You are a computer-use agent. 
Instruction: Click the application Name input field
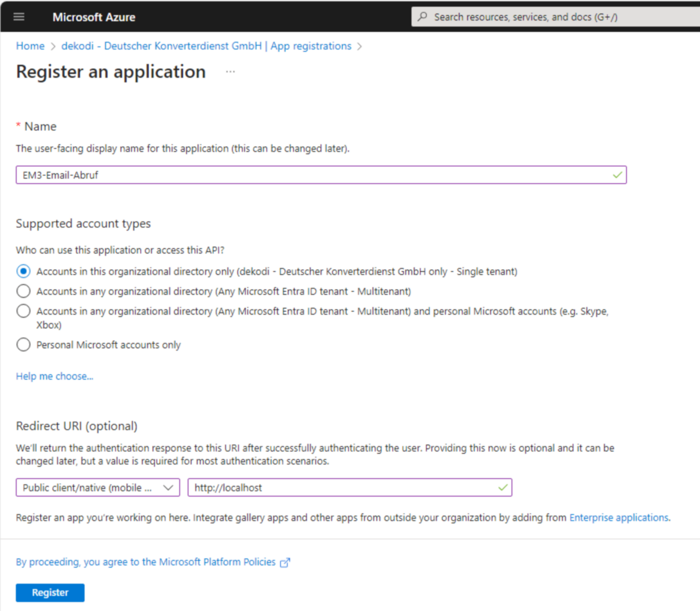(x=313, y=175)
